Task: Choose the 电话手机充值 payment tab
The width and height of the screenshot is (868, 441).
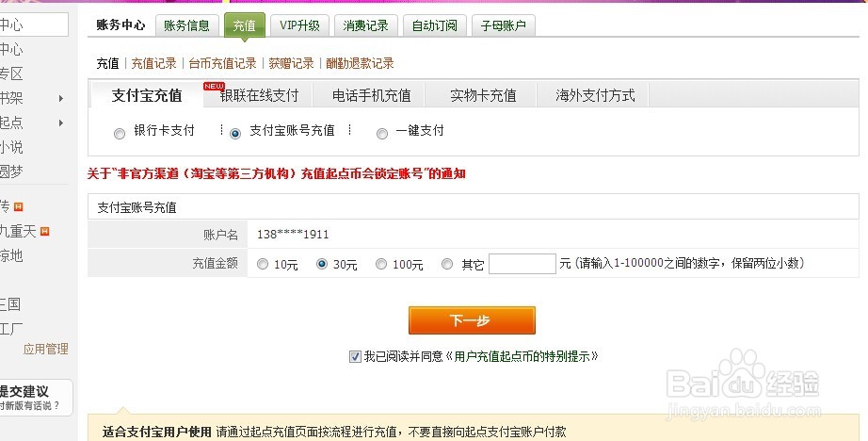Action: (x=372, y=95)
